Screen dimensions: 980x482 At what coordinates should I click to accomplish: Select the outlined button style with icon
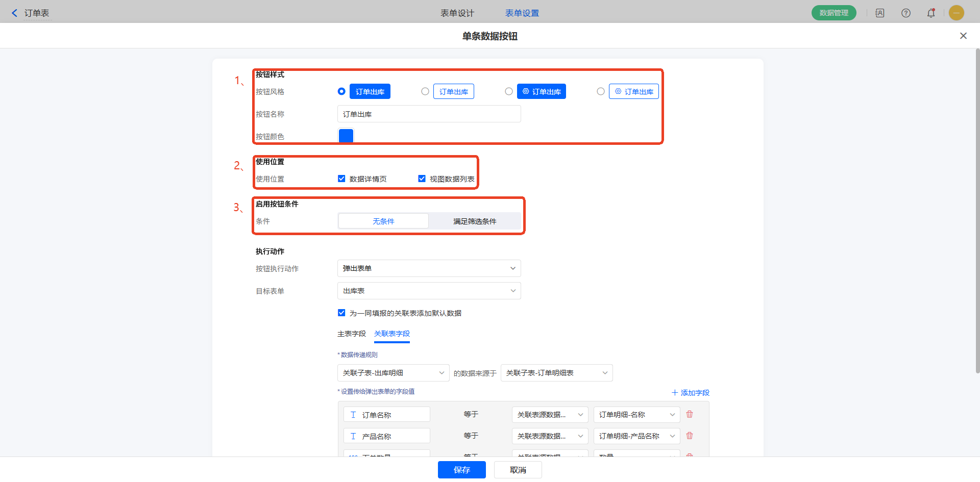pyautogui.click(x=601, y=91)
